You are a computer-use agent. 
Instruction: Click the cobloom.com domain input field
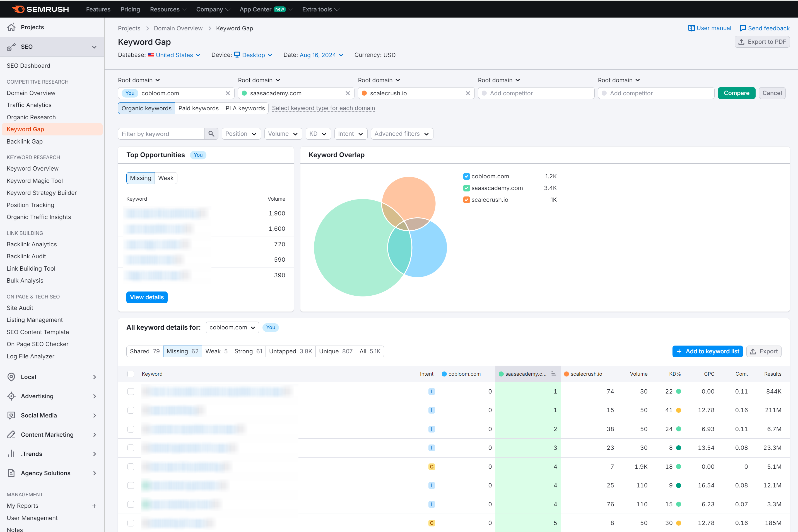[x=176, y=93]
